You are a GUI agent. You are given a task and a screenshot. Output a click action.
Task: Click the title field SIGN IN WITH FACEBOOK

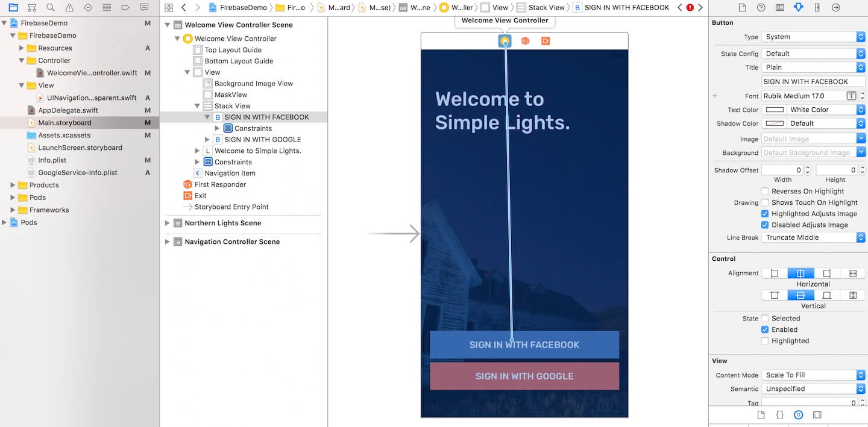[x=813, y=81]
